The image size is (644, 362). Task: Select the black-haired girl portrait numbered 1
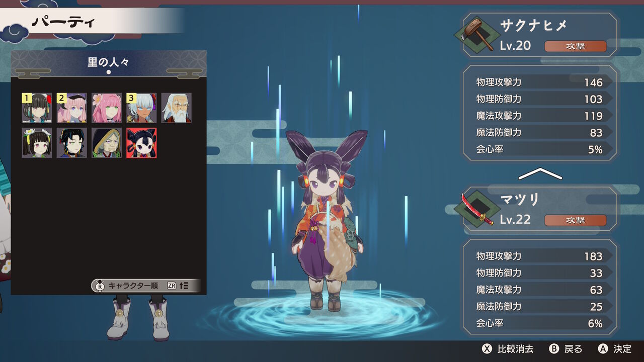coord(37,108)
